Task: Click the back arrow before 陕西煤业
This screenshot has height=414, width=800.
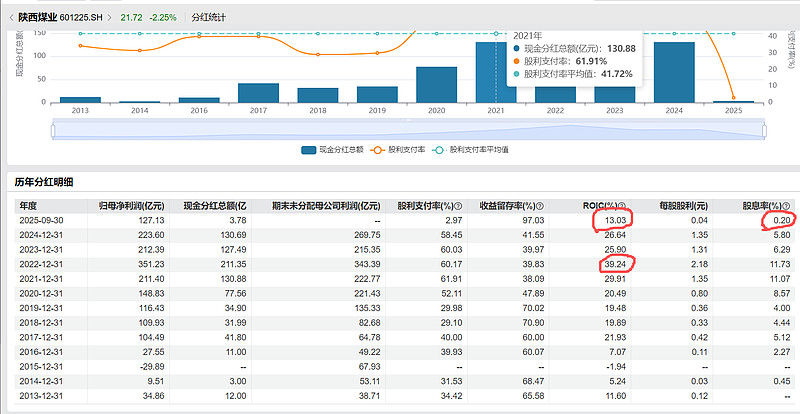Action: (x=10, y=17)
